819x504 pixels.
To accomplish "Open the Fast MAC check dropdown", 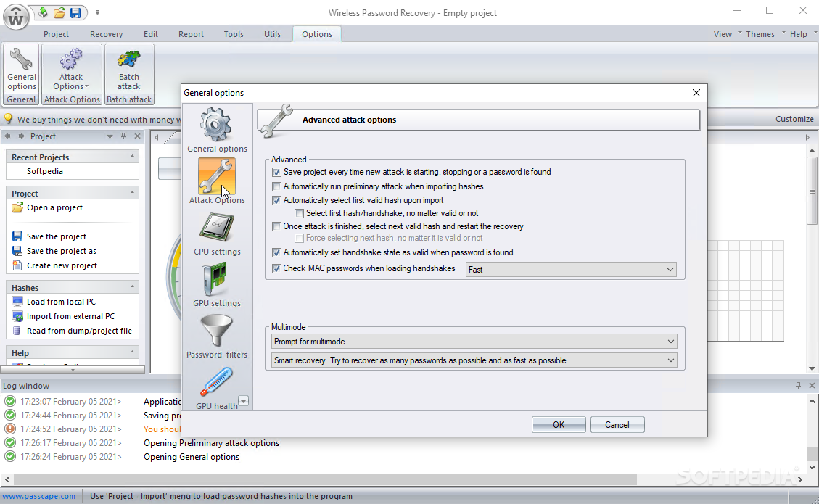I will coord(571,270).
